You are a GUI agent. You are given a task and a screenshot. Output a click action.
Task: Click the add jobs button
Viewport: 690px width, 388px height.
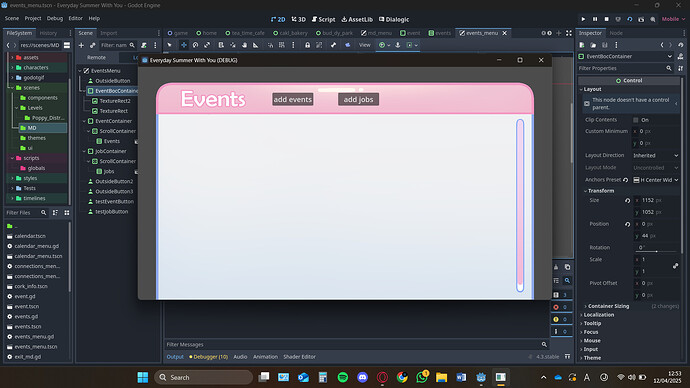tap(358, 99)
